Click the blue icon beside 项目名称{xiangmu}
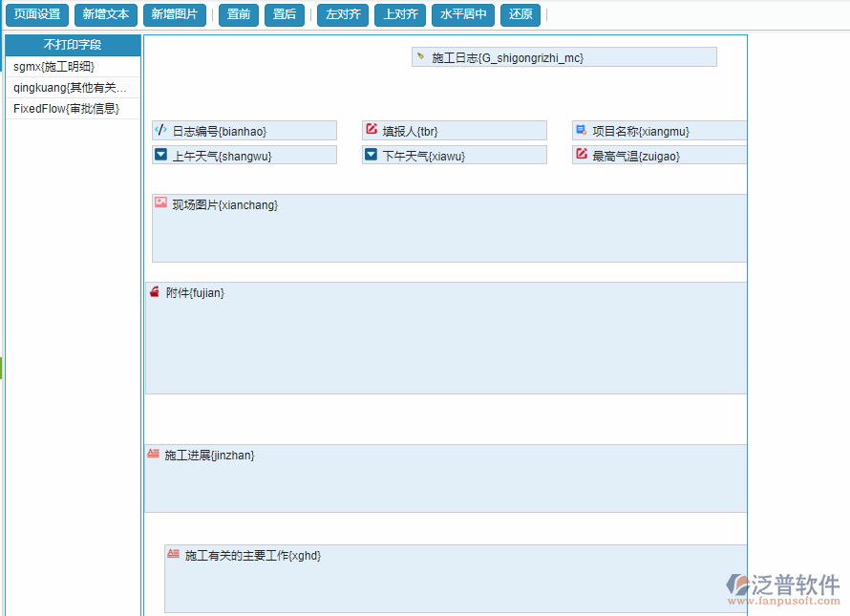 coord(581,129)
